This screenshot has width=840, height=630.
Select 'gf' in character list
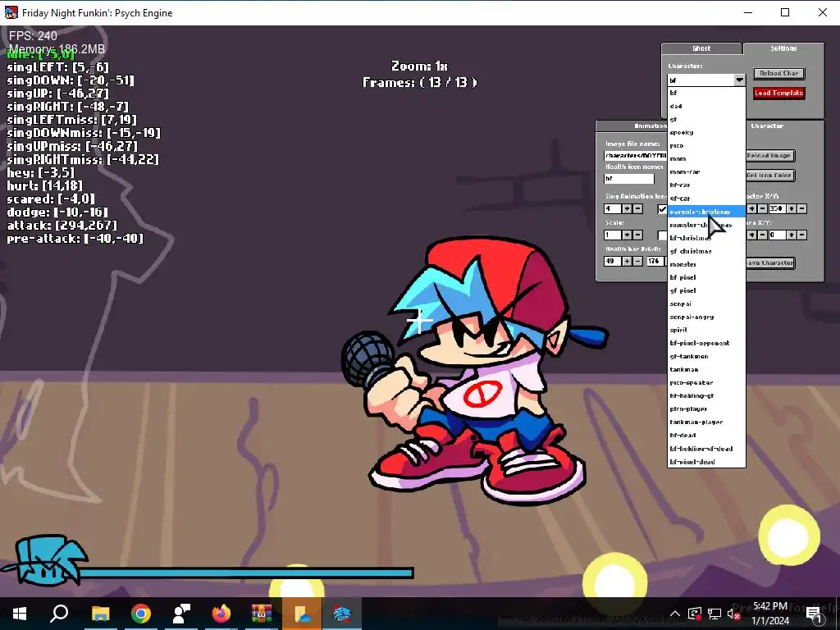706,119
